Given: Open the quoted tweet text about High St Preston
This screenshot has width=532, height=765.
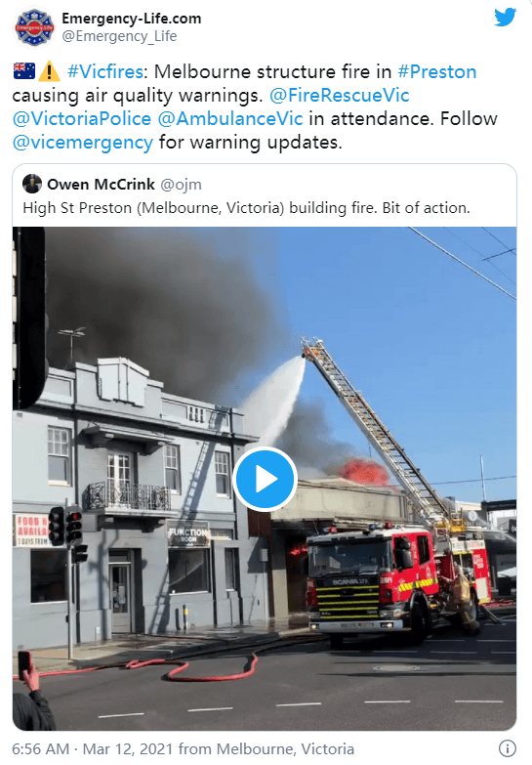Looking at the screenshot, I should [246, 208].
